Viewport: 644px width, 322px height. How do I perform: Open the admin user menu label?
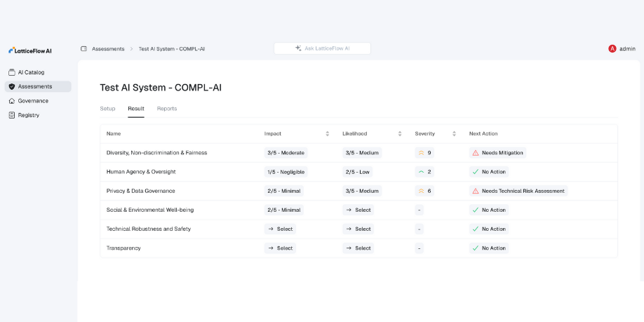[x=627, y=48]
